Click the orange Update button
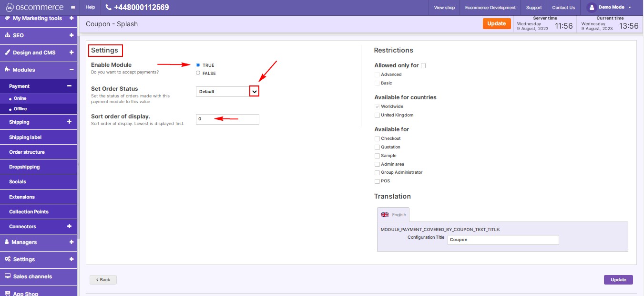Screen dimensions: 644x296 tap(496, 23)
